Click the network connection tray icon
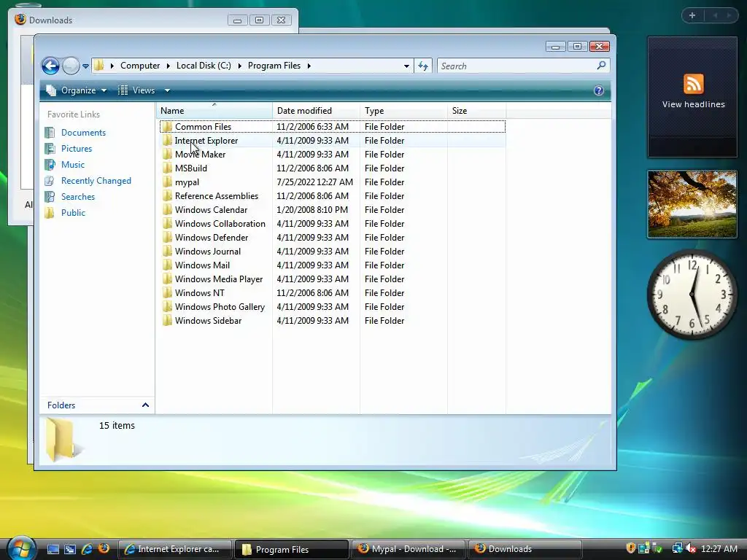747x560 pixels. pyautogui.click(x=676, y=548)
